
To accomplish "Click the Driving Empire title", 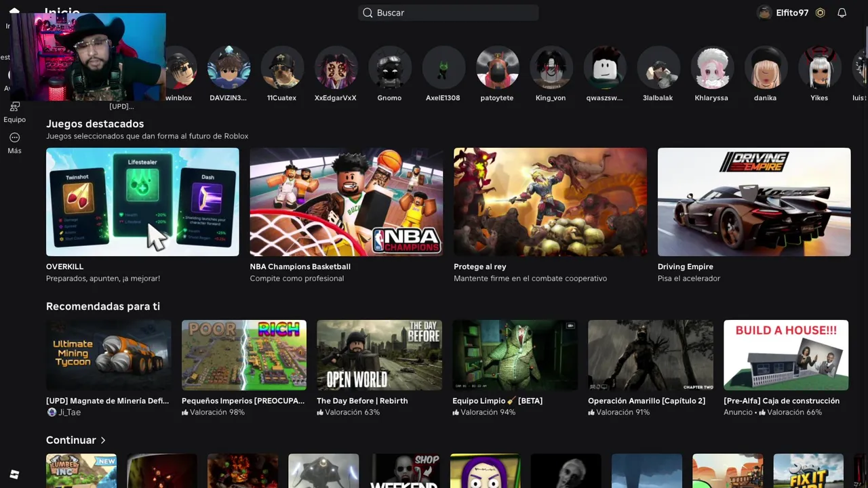I will point(685,266).
